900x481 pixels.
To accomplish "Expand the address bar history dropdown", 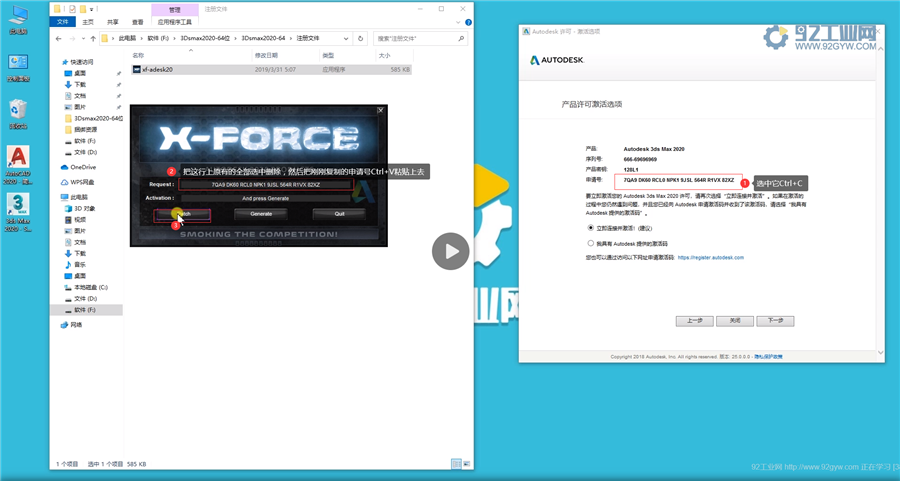I will pos(346,38).
